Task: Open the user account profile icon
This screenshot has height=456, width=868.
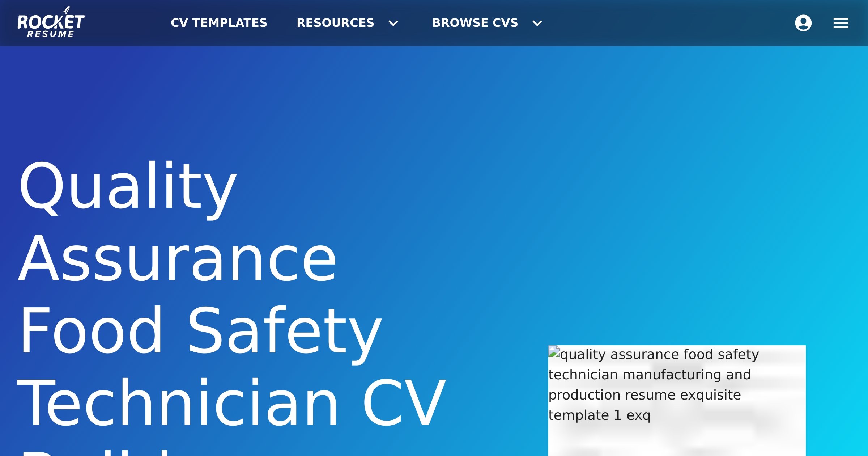Action: point(803,23)
